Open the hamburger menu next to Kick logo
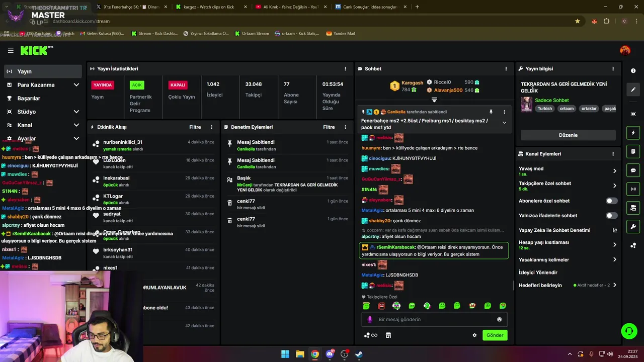This screenshot has height=362, width=644. click(11, 50)
